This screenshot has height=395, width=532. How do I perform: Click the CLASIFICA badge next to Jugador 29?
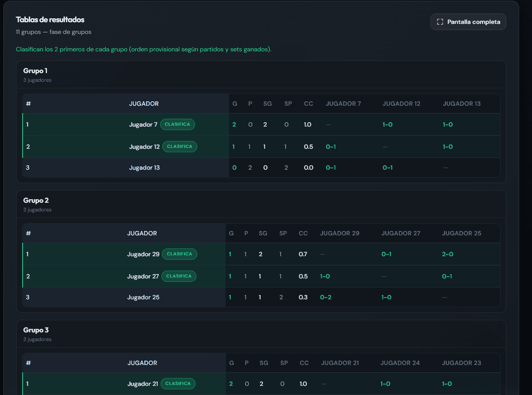179,254
